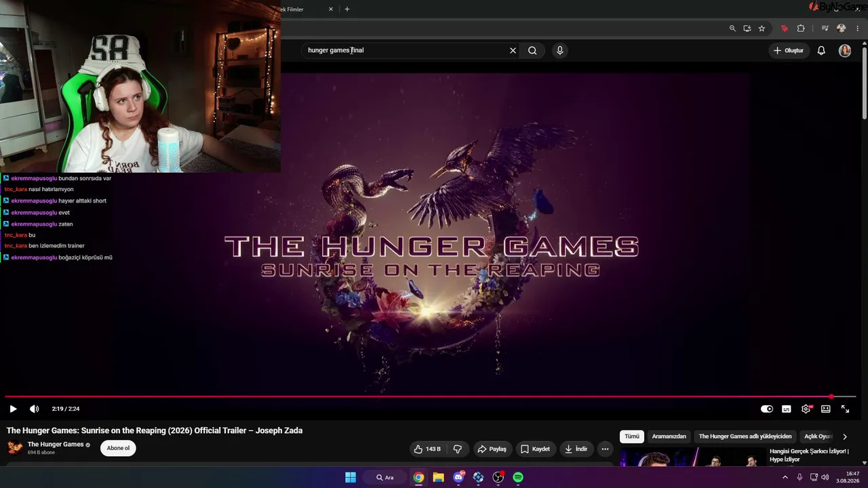Mute the YouTube video volume
Screen dimensions: 868x488
(34, 409)
